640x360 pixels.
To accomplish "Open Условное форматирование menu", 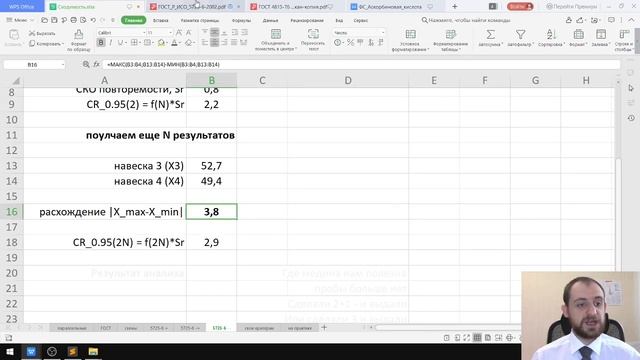I will 410,40.
